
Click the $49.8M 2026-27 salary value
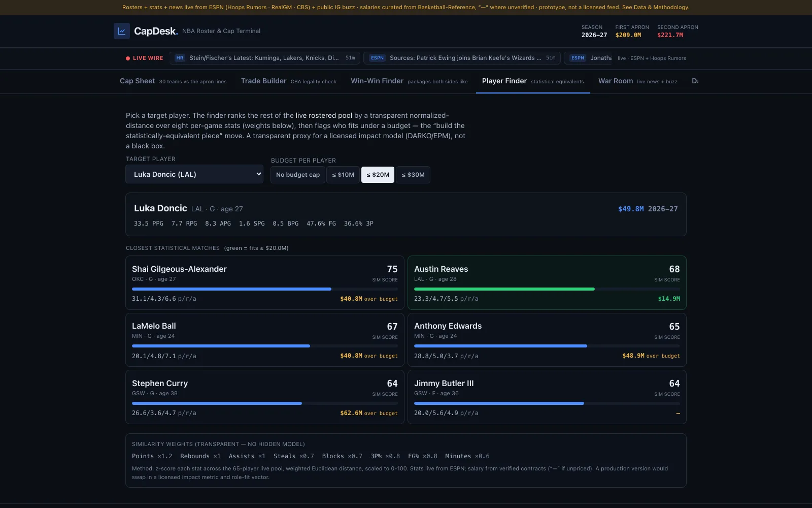pos(648,209)
